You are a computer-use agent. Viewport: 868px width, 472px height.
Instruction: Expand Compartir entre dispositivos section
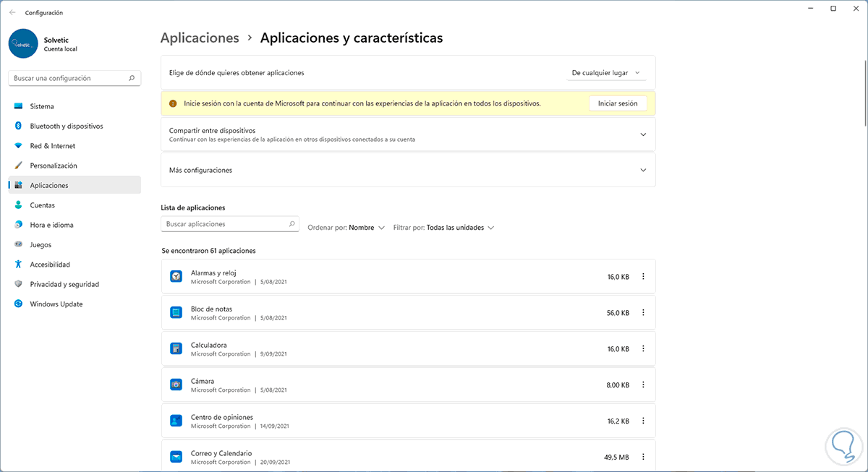click(x=643, y=134)
